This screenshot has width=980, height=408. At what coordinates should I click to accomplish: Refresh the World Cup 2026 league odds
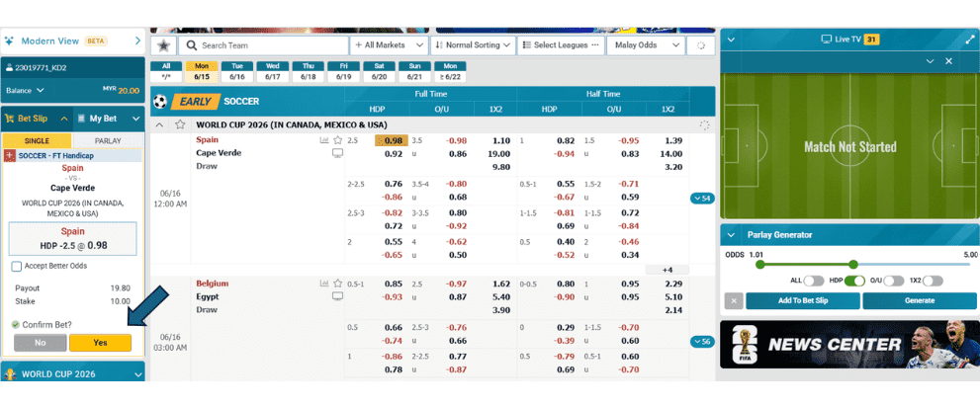(704, 124)
